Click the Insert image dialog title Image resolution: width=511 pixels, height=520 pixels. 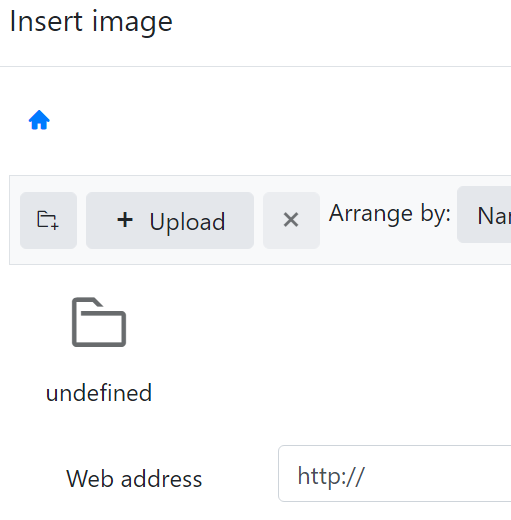pos(91,22)
